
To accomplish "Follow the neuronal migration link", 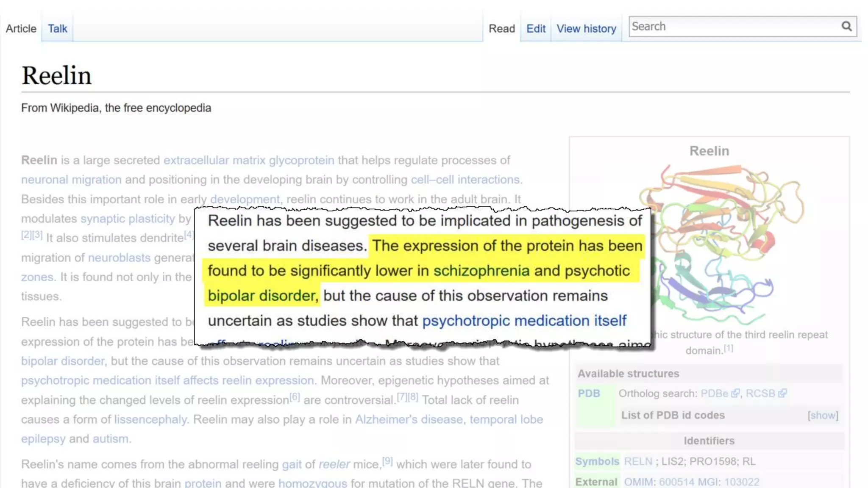I will tap(71, 180).
